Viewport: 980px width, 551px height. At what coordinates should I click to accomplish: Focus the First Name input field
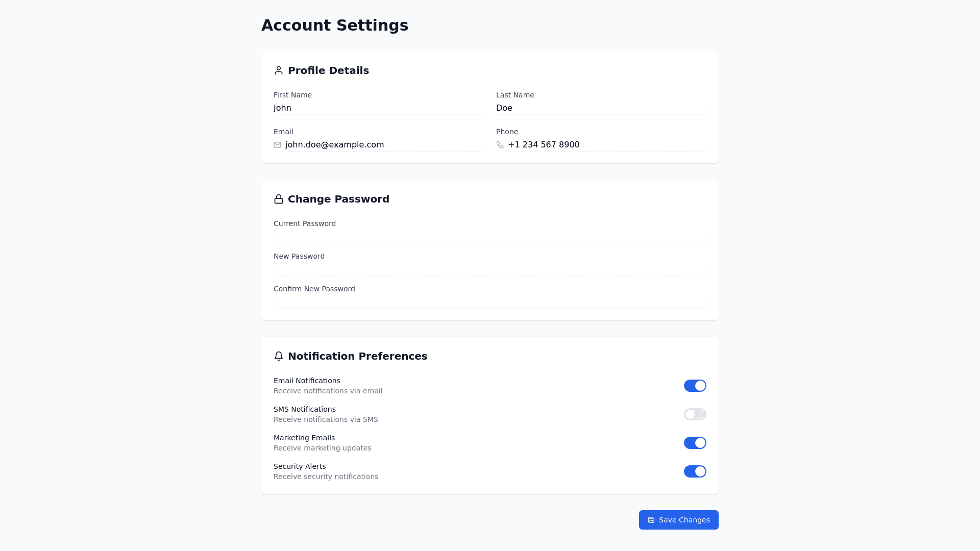click(x=378, y=108)
